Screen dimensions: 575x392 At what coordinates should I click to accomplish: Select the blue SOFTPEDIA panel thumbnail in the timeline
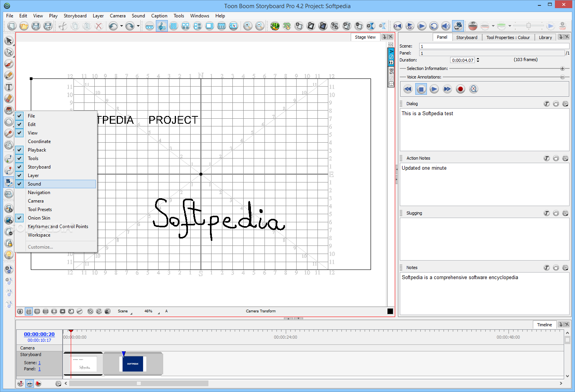click(x=133, y=364)
